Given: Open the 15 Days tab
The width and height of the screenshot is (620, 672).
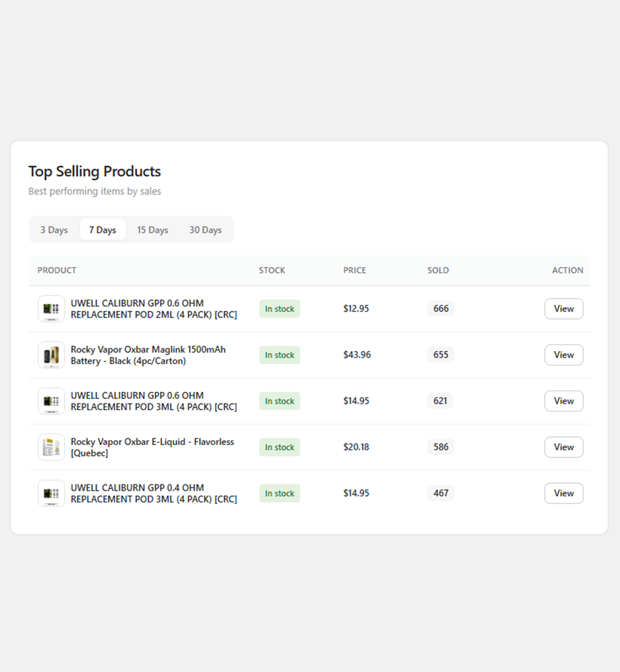Looking at the screenshot, I should (152, 230).
